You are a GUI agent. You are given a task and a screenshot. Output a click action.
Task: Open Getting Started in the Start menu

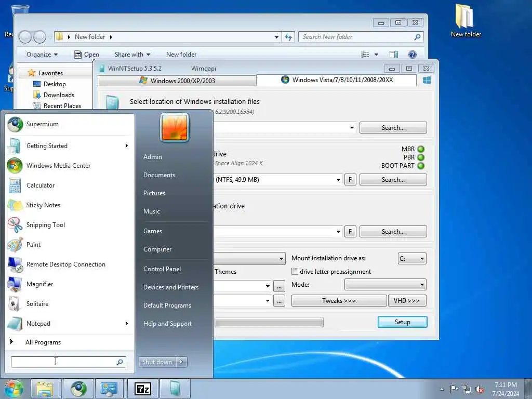click(x=70, y=146)
